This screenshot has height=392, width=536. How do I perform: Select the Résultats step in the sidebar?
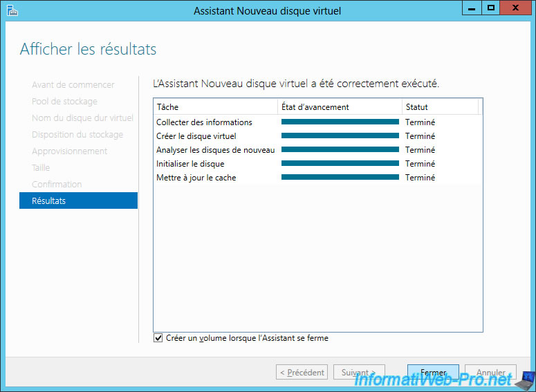click(x=79, y=200)
